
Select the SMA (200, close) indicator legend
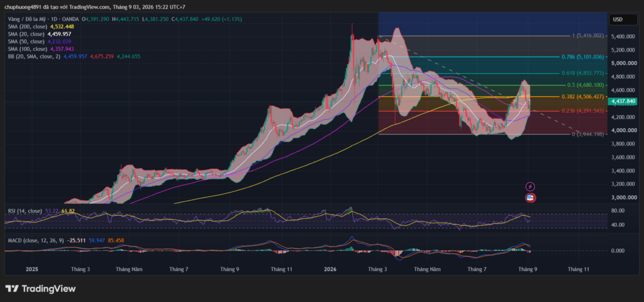(25, 26)
